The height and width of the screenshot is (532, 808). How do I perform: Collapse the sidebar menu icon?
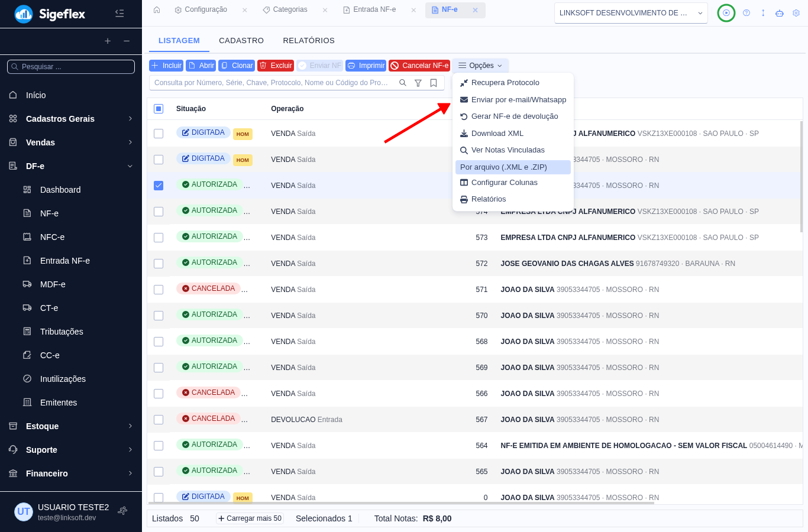coord(119,13)
